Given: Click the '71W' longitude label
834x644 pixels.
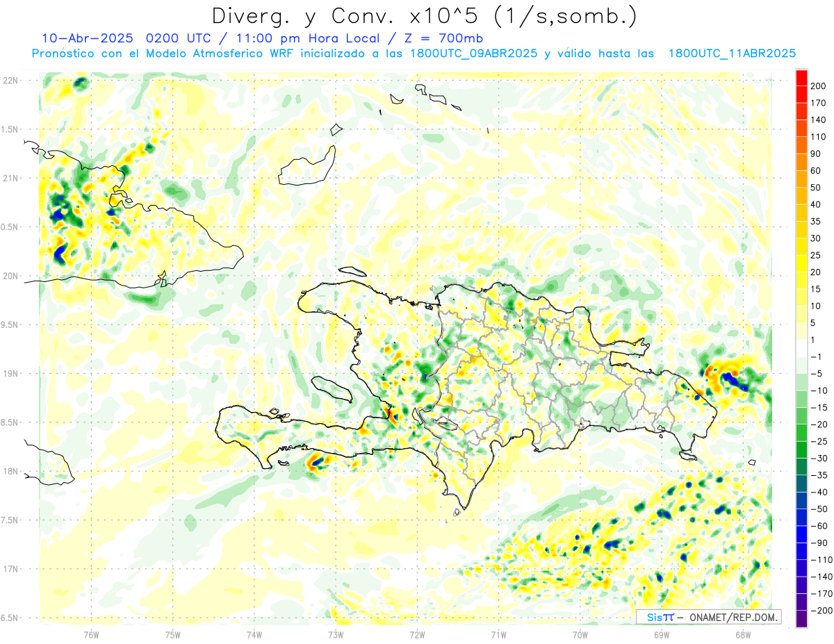Looking at the screenshot, I should (498, 634).
